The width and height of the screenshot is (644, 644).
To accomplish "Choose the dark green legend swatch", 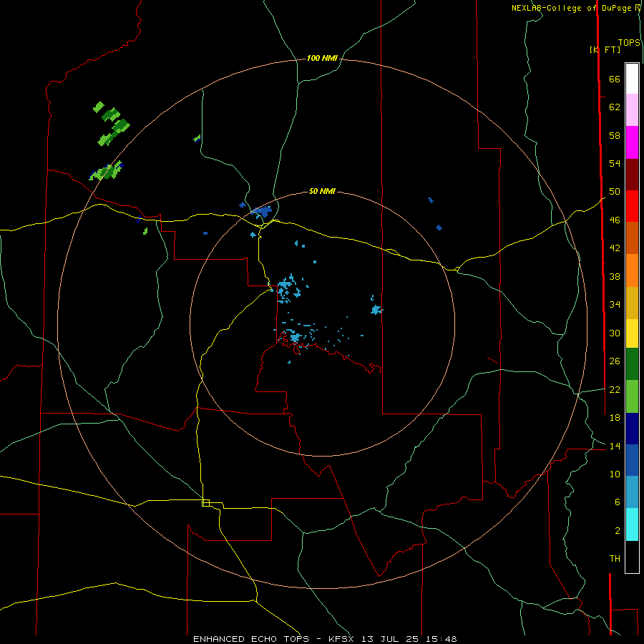I will [x=632, y=364].
